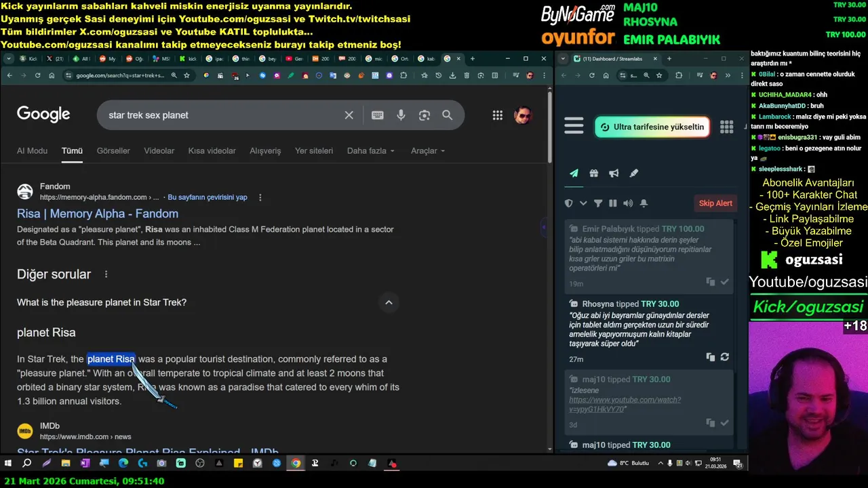Select the gift icon in Streamlabs
868x488 pixels.
[x=594, y=173]
